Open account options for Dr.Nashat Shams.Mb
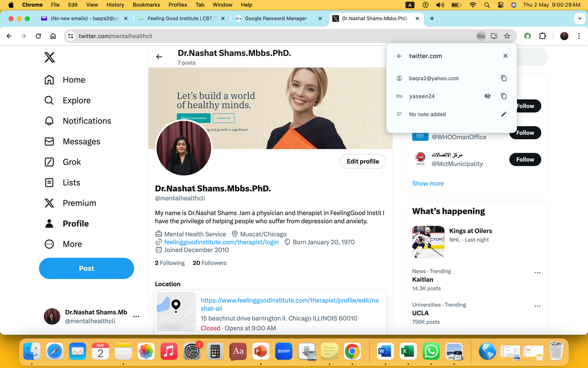588x368 pixels. pyautogui.click(x=136, y=317)
